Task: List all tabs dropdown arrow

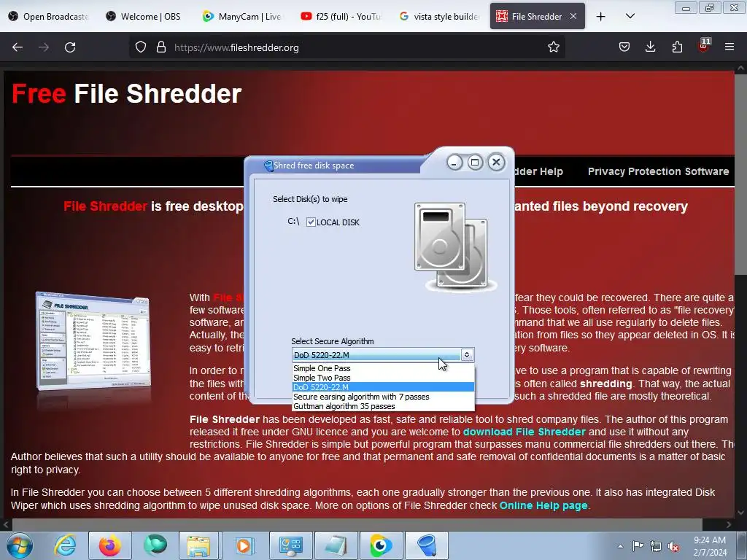Action: (x=630, y=17)
